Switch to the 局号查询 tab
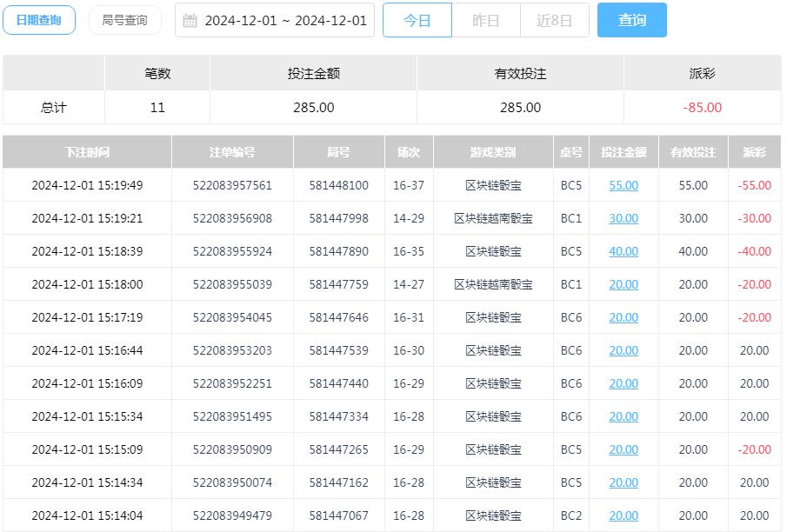Viewport: 800px width, 532px height. pyautogui.click(x=125, y=20)
